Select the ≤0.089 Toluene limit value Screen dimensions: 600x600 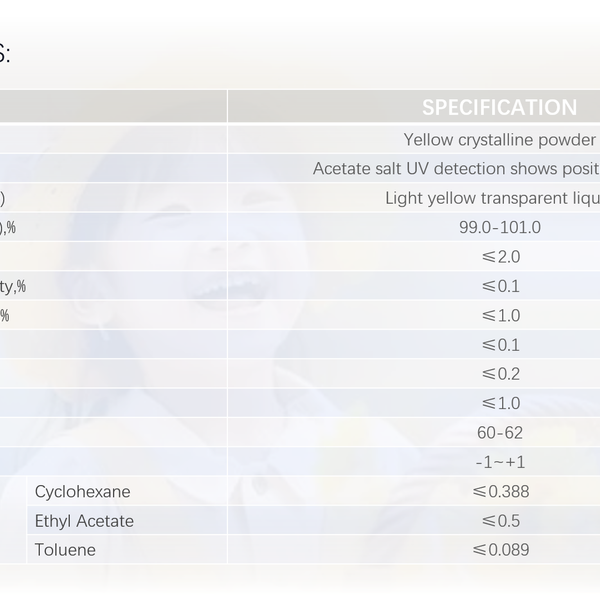click(x=501, y=550)
